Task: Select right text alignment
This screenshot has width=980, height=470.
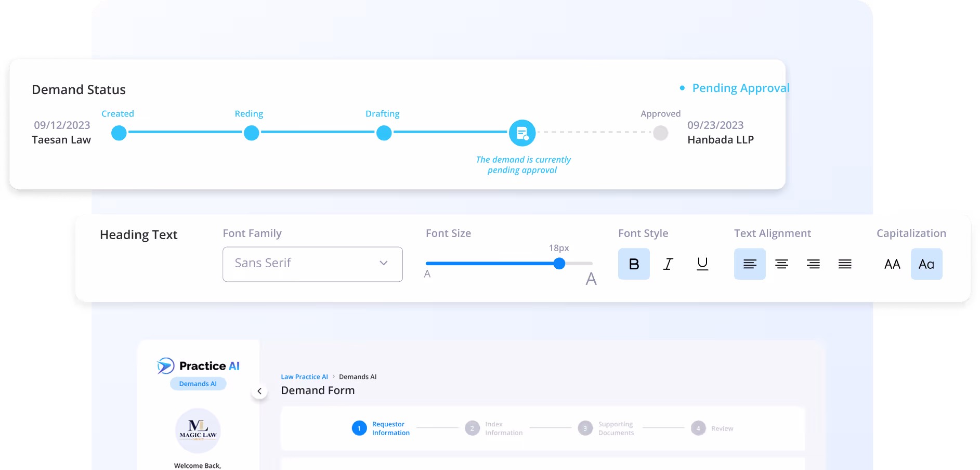Action: 813,264
